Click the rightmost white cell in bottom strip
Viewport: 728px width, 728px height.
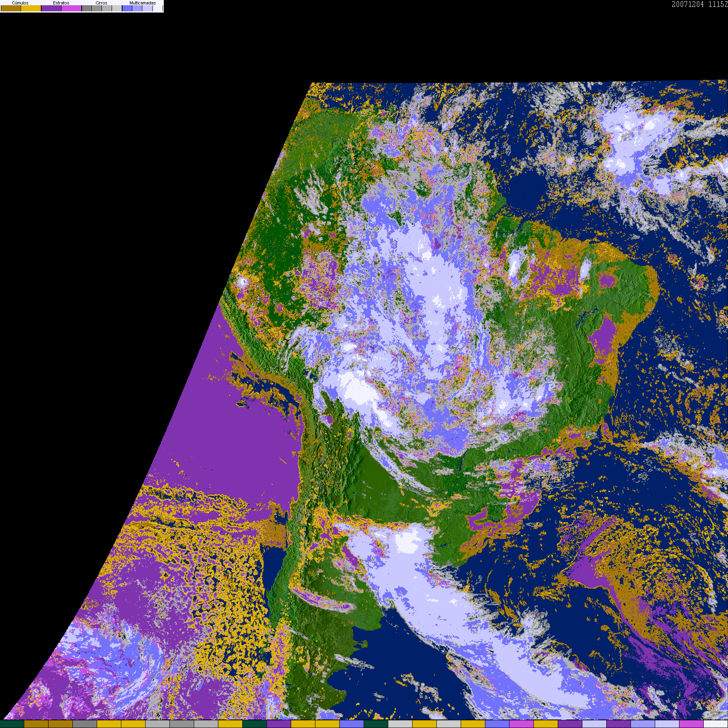click(x=715, y=724)
